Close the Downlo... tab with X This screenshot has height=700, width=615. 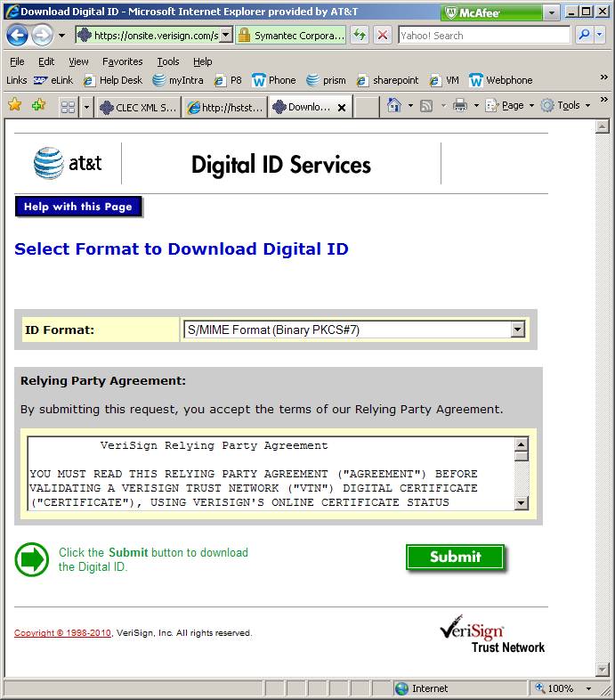[342, 108]
